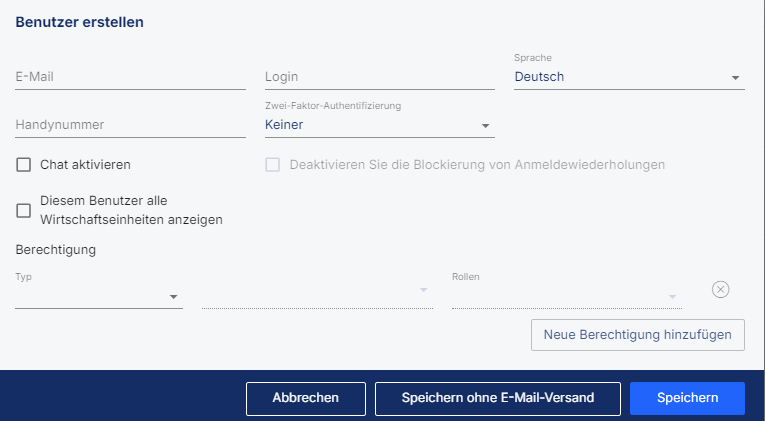Viewport: 765px width, 421px height.
Task: Check Diesem Benutzer alle Wirtschaftseinheiten anzeigen
Action: [x=23, y=210]
